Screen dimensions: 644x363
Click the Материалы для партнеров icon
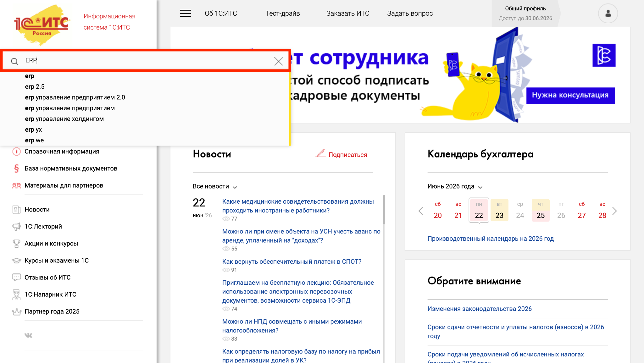tap(16, 185)
